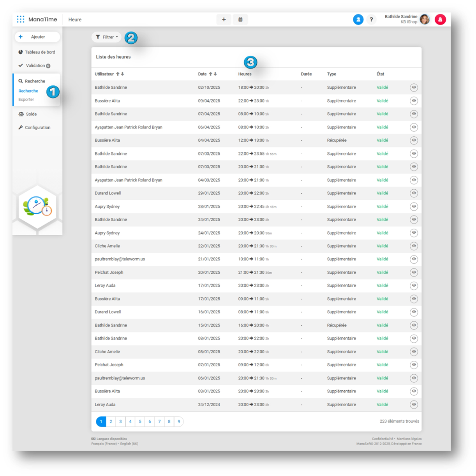The height and width of the screenshot is (476, 476).
Task: Click eye icon for Durand Lowell 29/01/2025 row
Action: [x=414, y=193]
